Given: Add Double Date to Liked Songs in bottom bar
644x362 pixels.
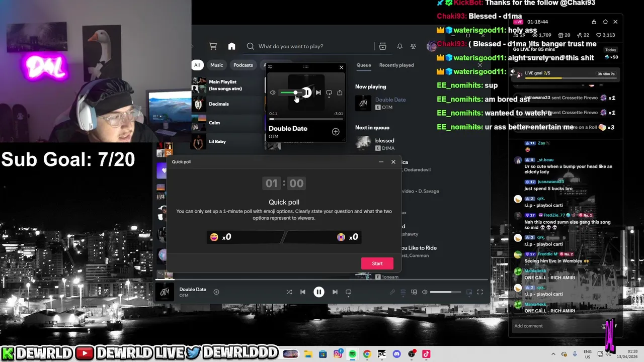Looking at the screenshot, I should pos(216,292).
